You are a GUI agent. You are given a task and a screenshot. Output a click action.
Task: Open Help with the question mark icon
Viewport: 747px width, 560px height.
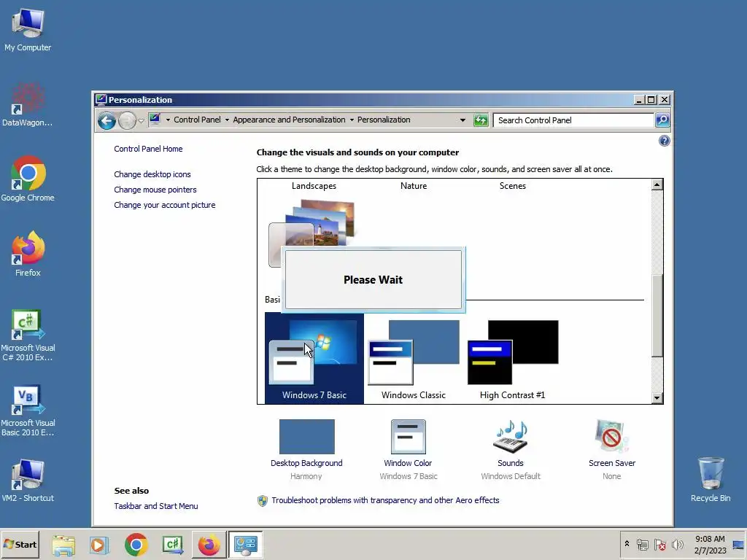pyautogui.click(x=664, y=141)
